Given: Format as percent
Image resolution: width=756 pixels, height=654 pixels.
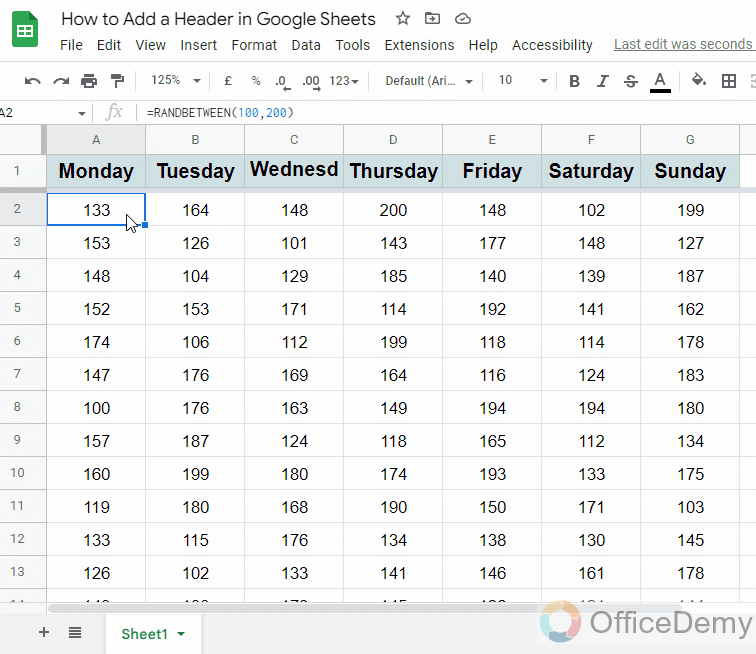Looking at the screenshot, I should (x=256, y=81).
